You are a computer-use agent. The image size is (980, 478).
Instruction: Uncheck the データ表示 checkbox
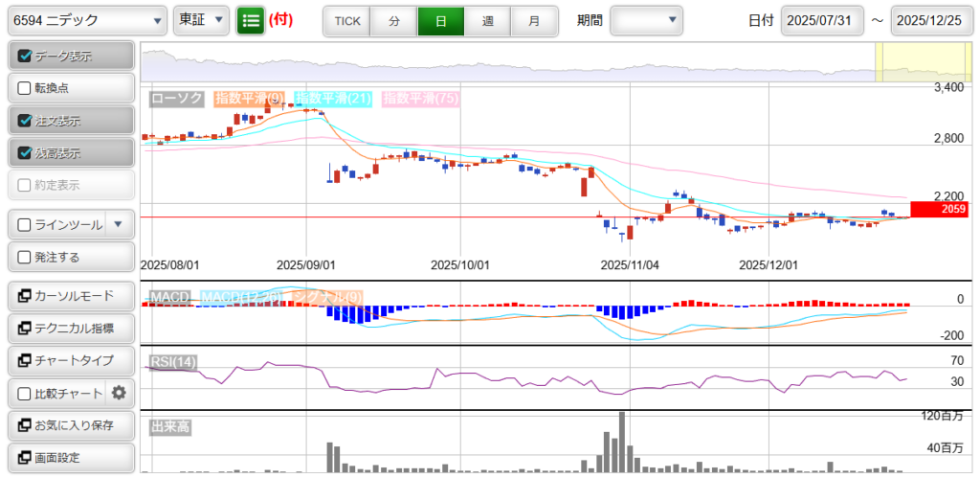pos(26,57)
